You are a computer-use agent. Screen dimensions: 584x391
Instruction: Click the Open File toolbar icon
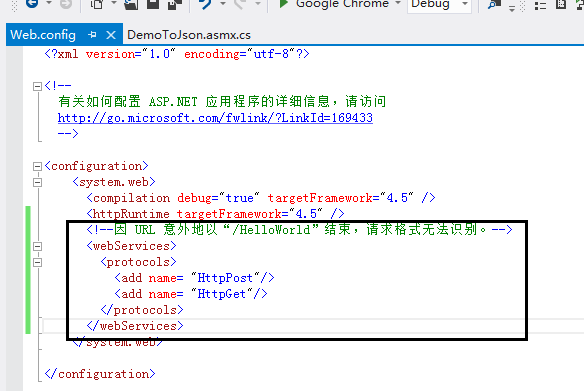tap(131, 4)
